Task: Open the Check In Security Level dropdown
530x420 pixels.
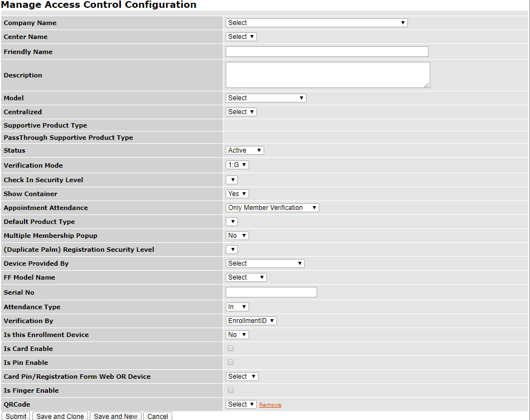Action: tap(232, 180)
